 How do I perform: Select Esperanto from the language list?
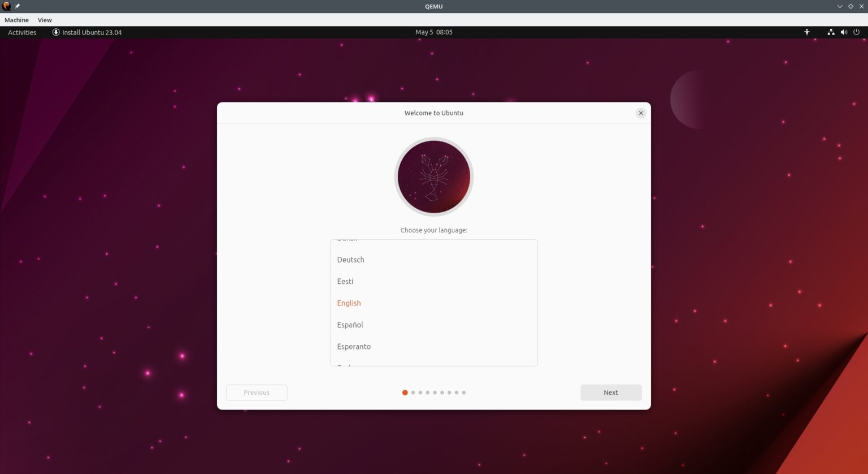point(354,346)
